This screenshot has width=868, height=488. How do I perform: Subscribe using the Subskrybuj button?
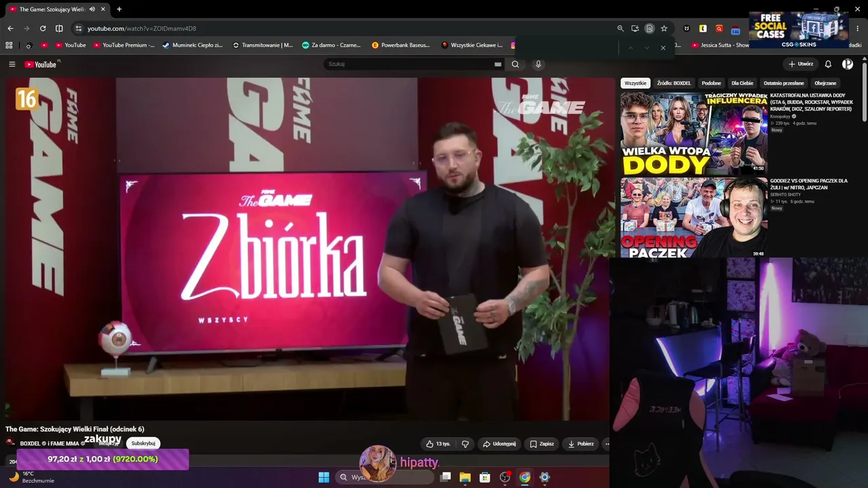[143, 443]
